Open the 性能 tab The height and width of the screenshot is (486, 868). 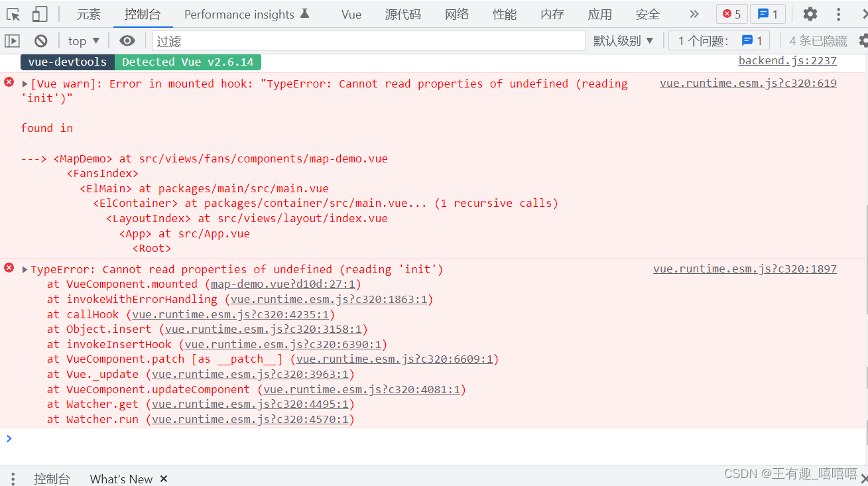505,14
